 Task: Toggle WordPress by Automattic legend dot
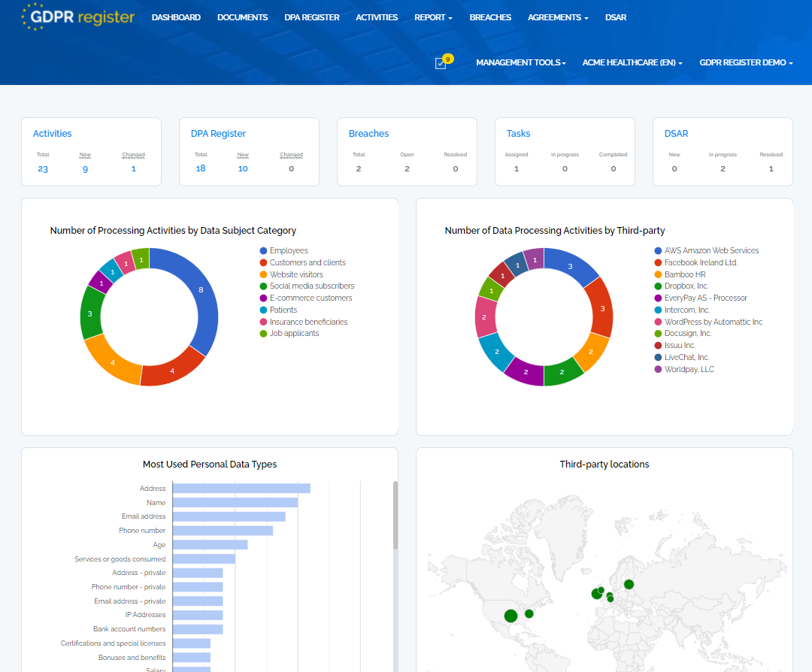click(x=658, y=322)
